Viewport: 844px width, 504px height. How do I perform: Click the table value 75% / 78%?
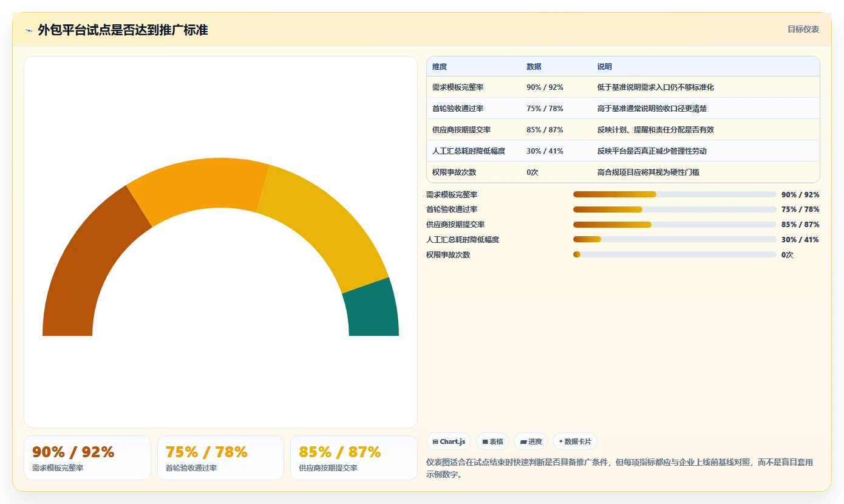coord(545,109)
